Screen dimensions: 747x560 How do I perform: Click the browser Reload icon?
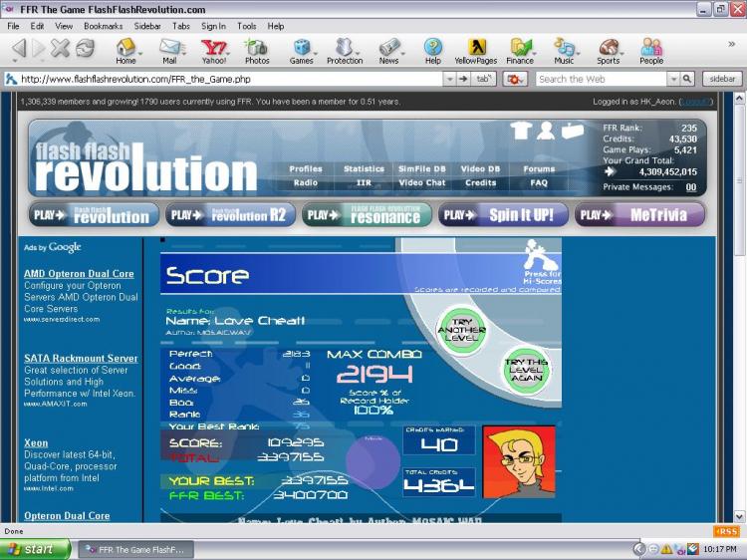coord(86,48)
